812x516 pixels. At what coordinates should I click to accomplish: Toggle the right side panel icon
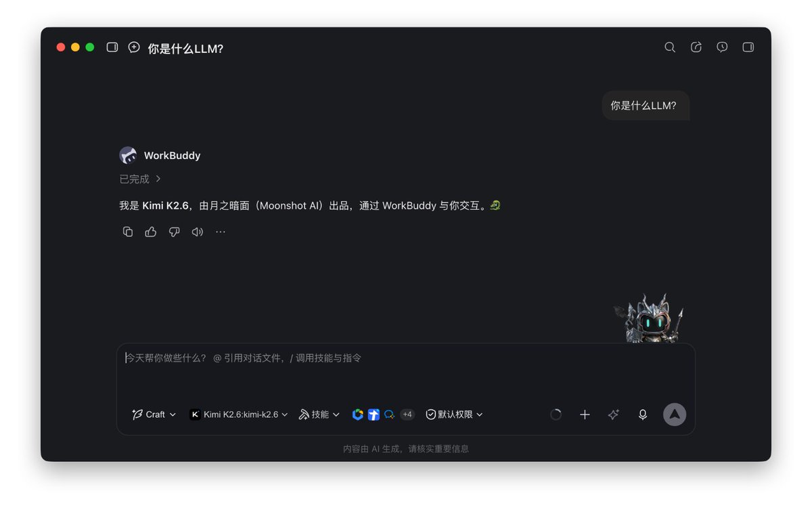pyautogui.click(x=748, y=47)
